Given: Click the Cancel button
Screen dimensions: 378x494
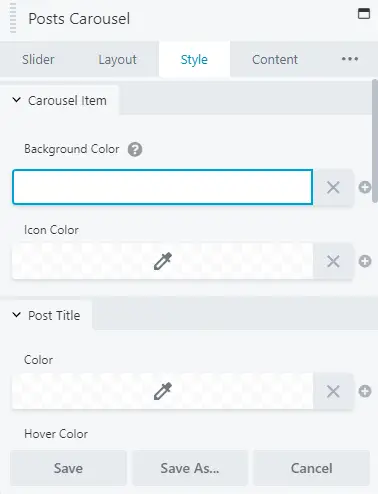Looking at the screenshot, I should 311,468.
